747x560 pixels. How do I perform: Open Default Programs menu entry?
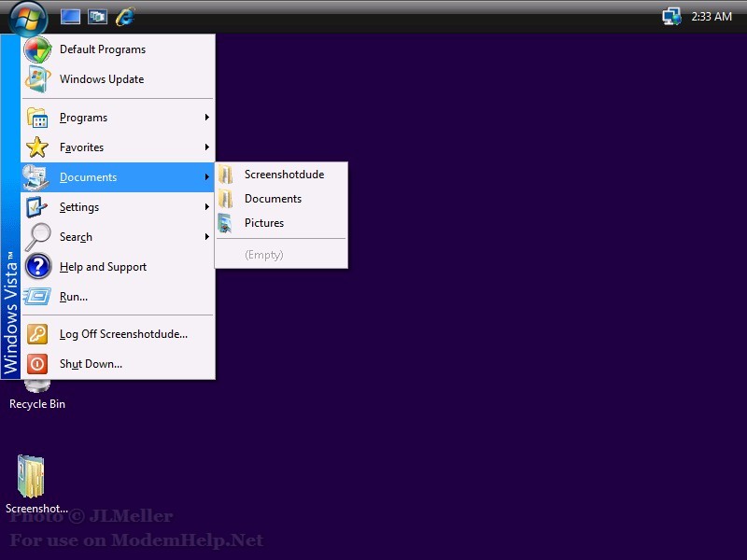(118, 49)
